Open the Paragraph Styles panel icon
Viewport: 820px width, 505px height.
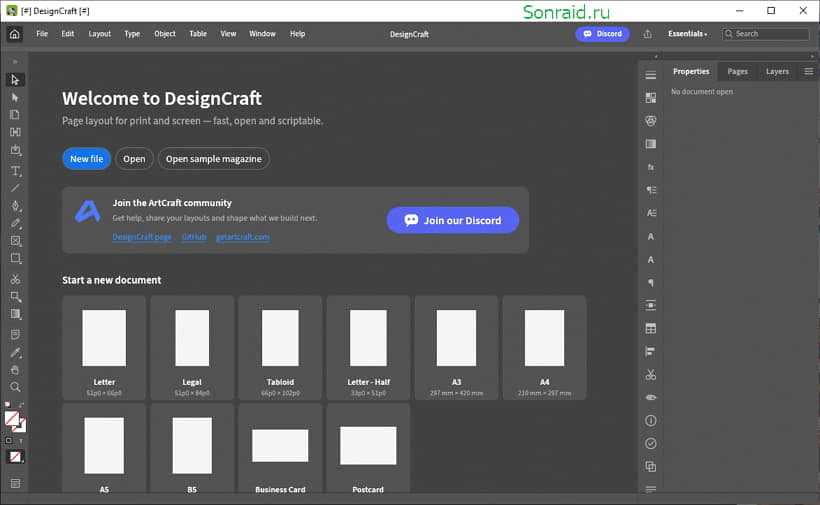pyautogui.click(x=651, y=190)
